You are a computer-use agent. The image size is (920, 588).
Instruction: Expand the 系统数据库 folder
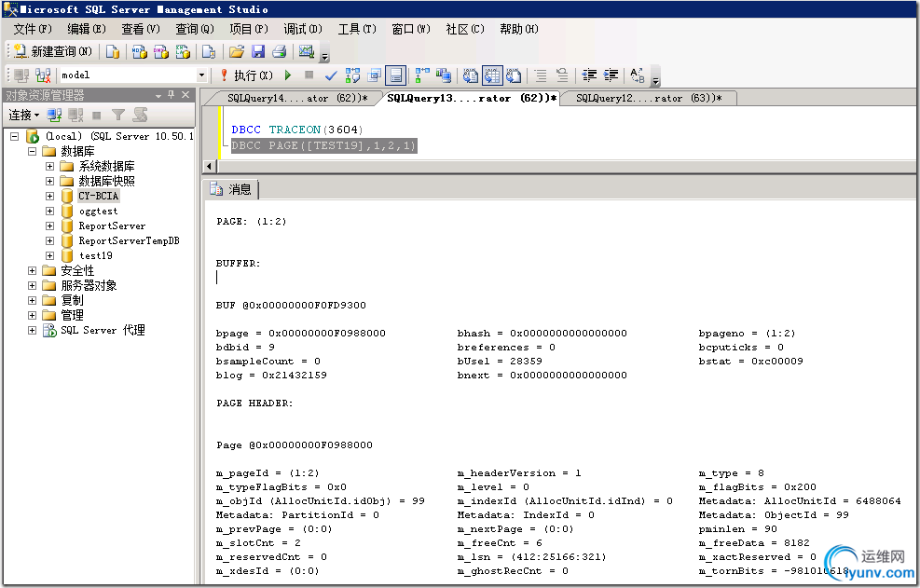pyautogui.click(x=50, y=166)
